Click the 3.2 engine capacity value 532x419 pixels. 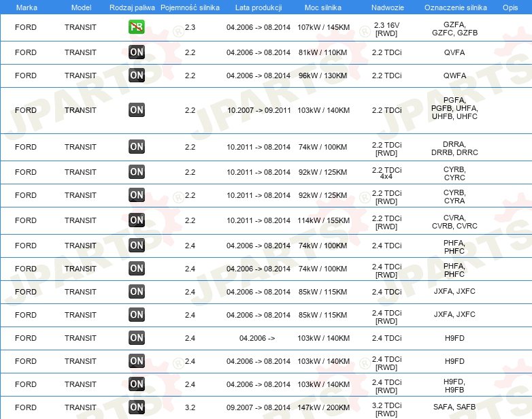click(190, 407)
